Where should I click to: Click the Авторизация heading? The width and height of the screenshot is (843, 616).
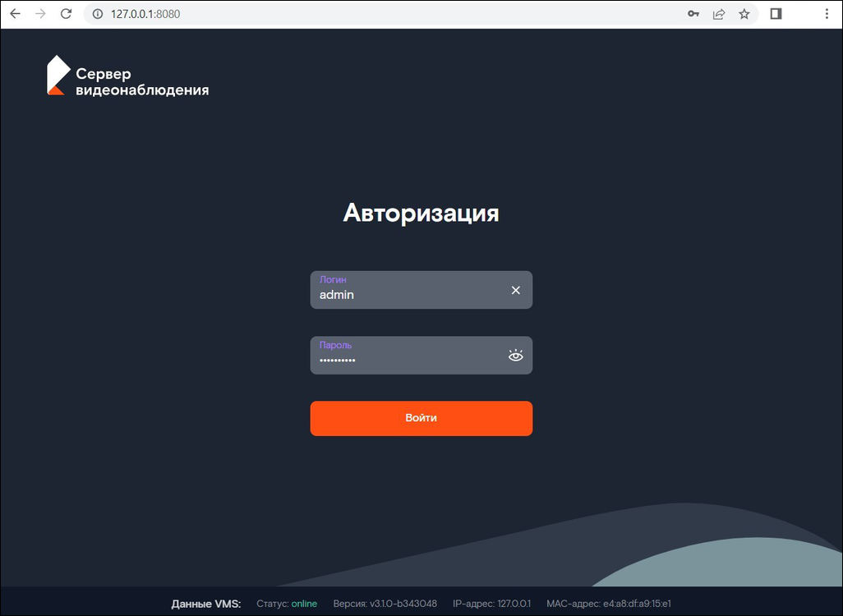[421, 213]
